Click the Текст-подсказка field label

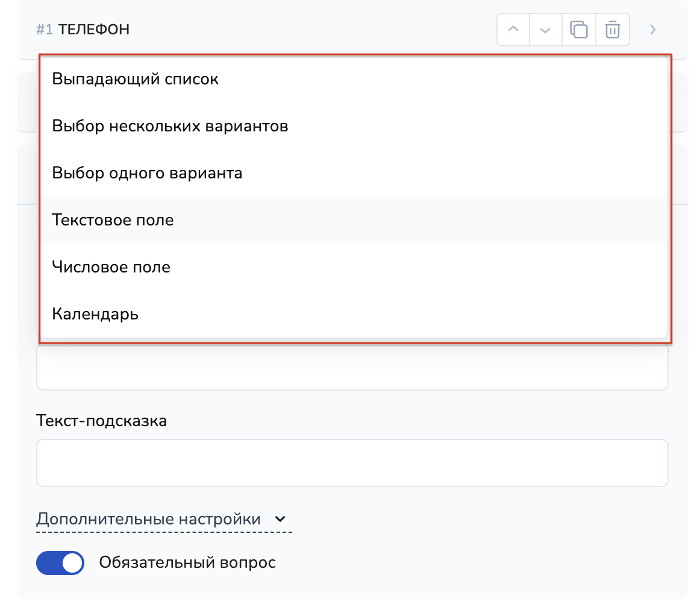tap(101, 421)
